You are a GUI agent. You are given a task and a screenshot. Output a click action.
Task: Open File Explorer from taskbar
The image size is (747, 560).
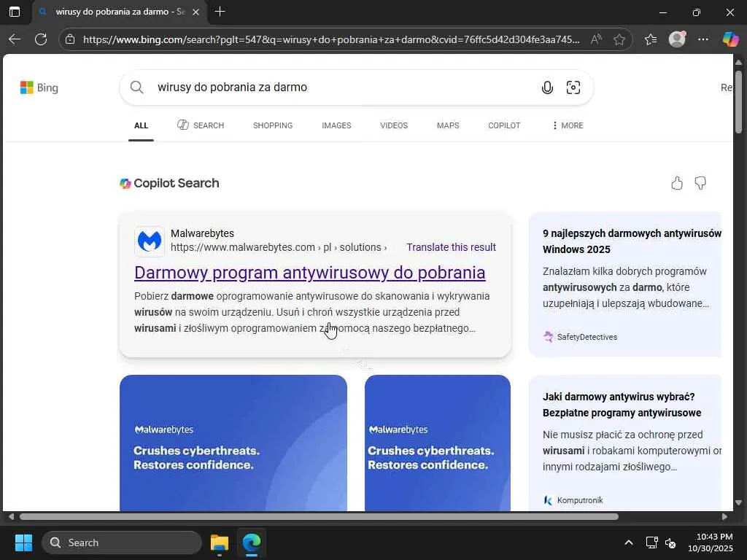(x=220, y=542)
